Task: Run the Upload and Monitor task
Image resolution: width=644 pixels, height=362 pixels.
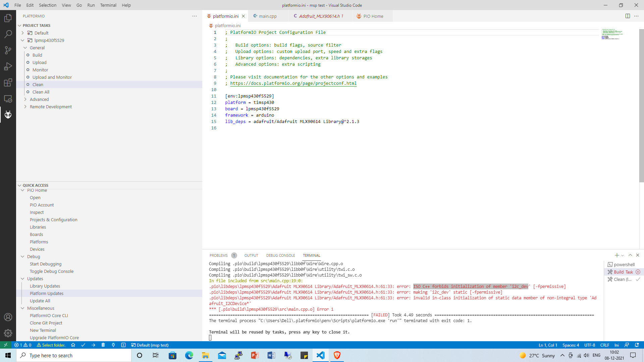Action: [52, 77]
